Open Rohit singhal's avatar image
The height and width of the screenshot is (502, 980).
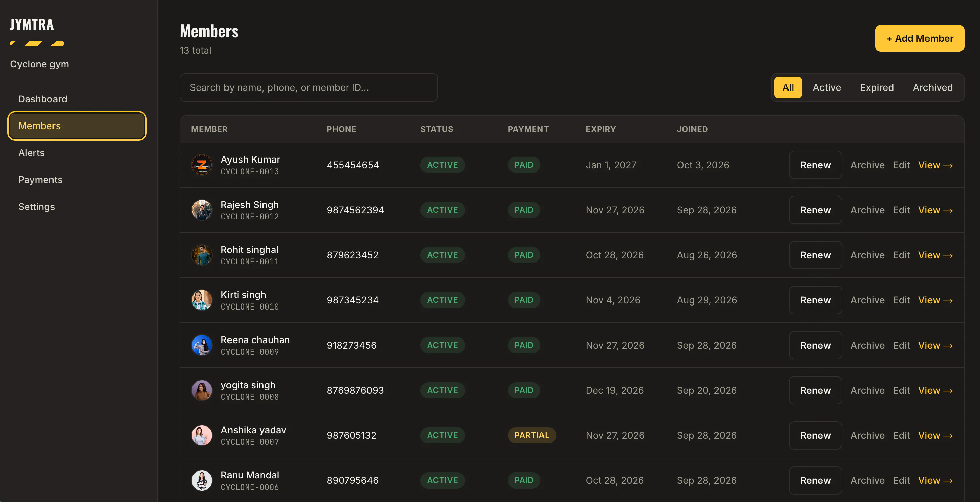coord(202,255)
